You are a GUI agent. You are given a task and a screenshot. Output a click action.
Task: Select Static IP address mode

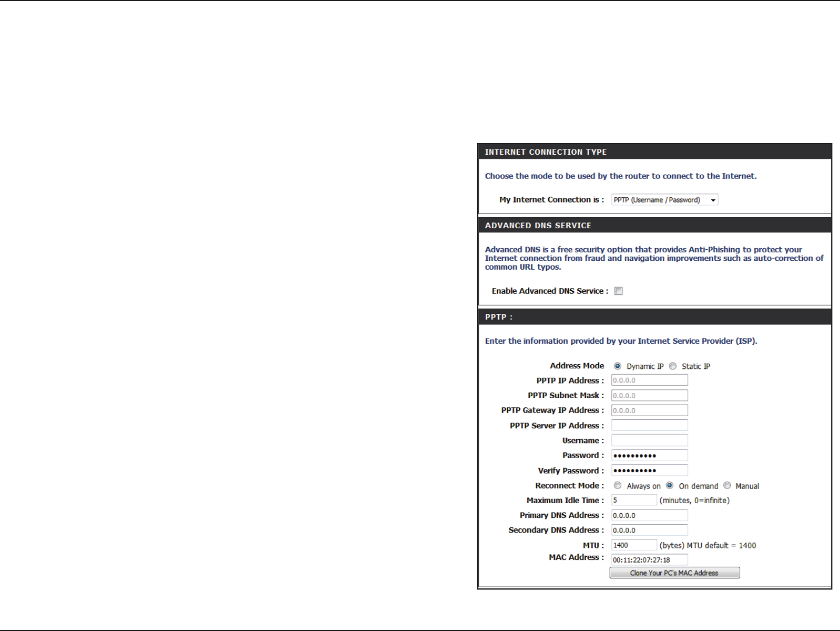673,366
